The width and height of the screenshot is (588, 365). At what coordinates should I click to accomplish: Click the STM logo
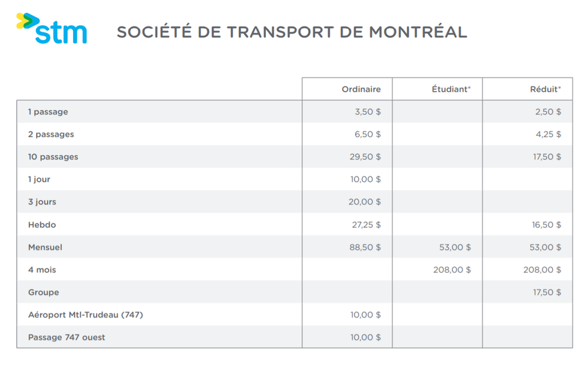(x=52, y=29)
